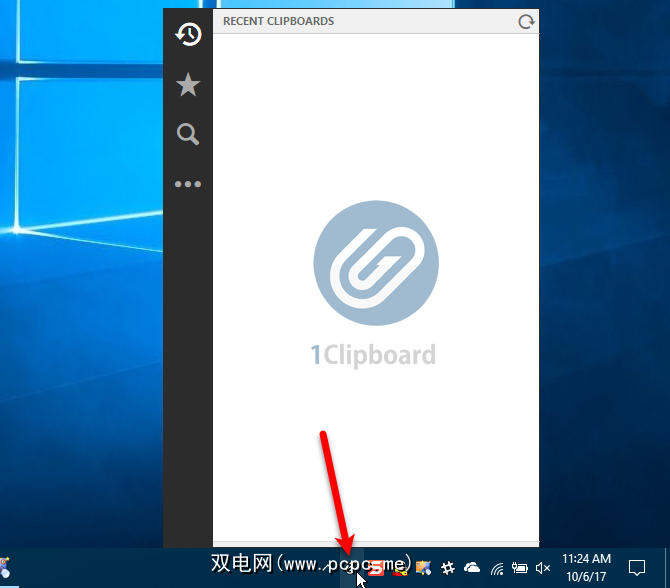
Task: Click the muted speaker volume icon
Action: 543,568
